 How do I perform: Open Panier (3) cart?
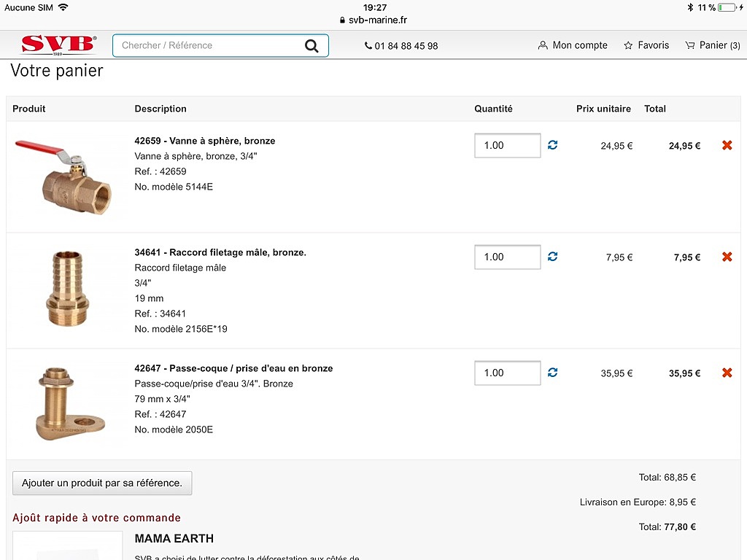(x=713, y=45)
